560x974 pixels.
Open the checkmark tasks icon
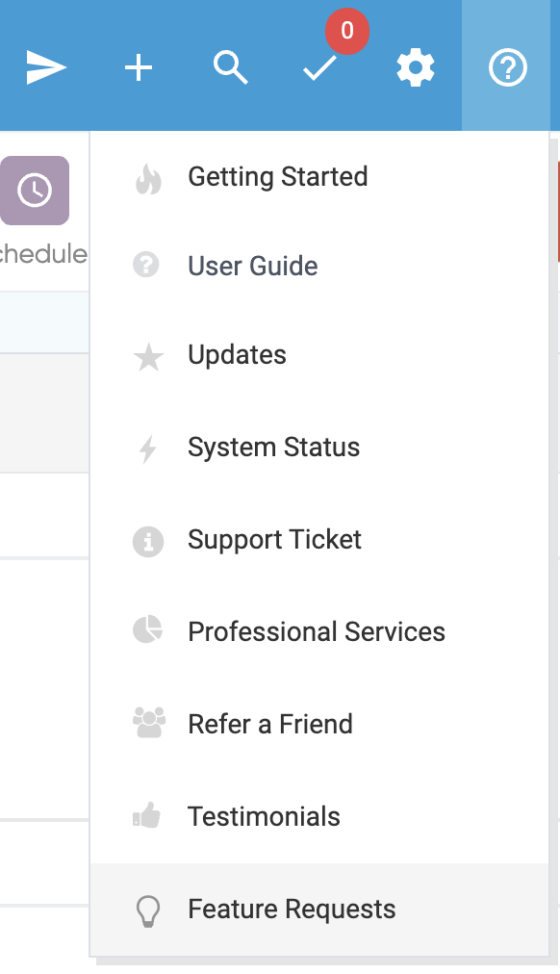pyautogui.click(x=319, y=67)
